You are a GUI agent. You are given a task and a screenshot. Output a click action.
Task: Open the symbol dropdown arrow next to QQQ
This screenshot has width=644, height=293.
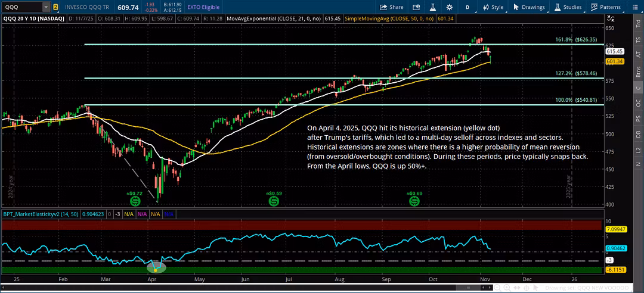[x=46, y=7]
